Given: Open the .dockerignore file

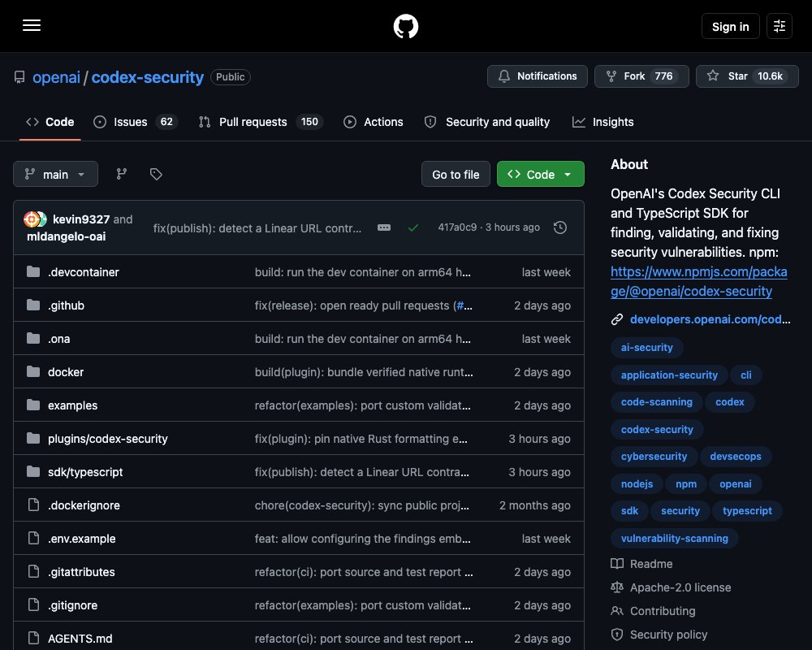Looking at the screenshot, I should point(84,505).
